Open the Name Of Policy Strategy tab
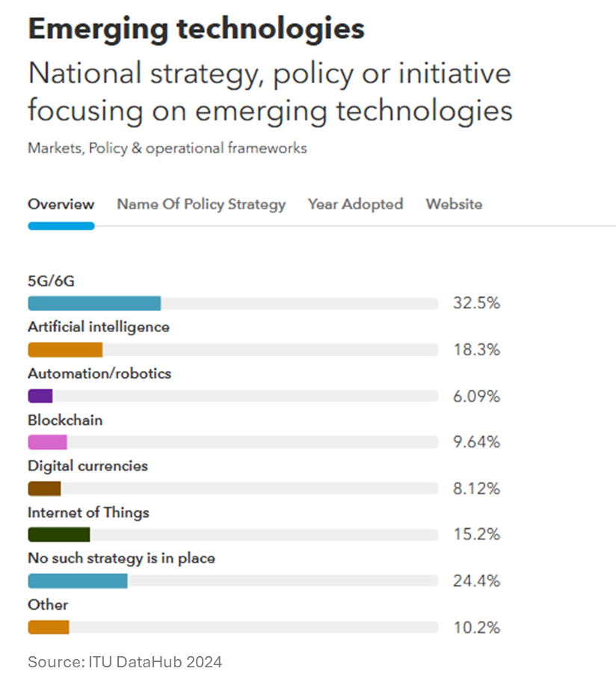616x695 pixels. [x=201, y=204]
